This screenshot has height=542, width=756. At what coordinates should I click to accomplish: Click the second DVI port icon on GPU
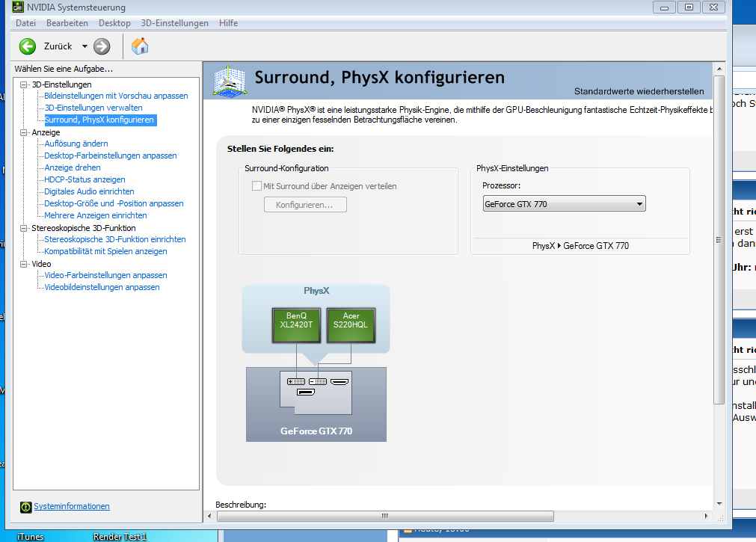(x=318, y=381)
